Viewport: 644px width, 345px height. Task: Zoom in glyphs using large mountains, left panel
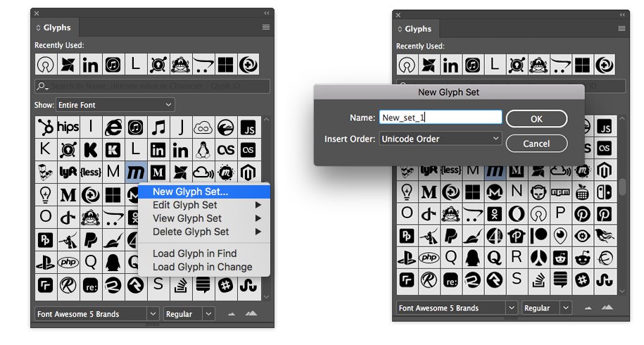[x=251, y=314]
